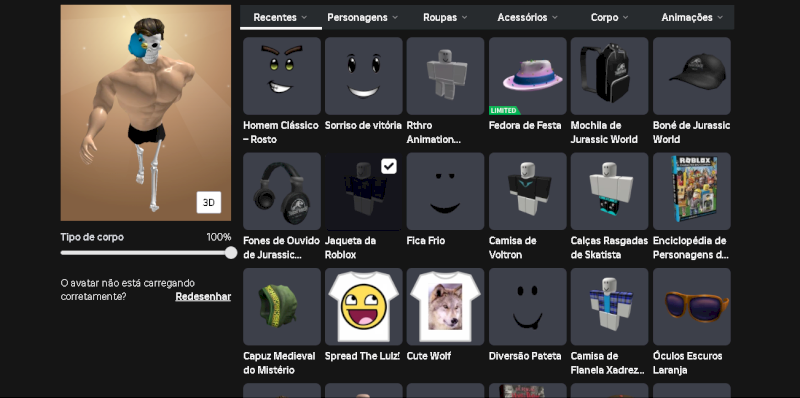Equip the Spread The Lulz! t-shirt
Screen dimensions: 800x398
(x=364, y=306)
